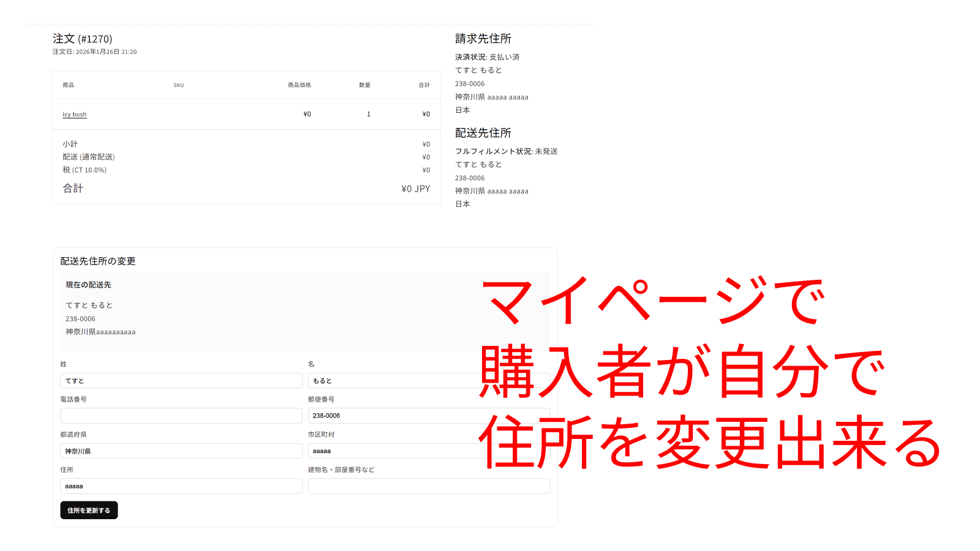This screenshot has width=980, height=551.
Task: Click the empty 建物名・部屋番号など field
Action: pos(429,485)
